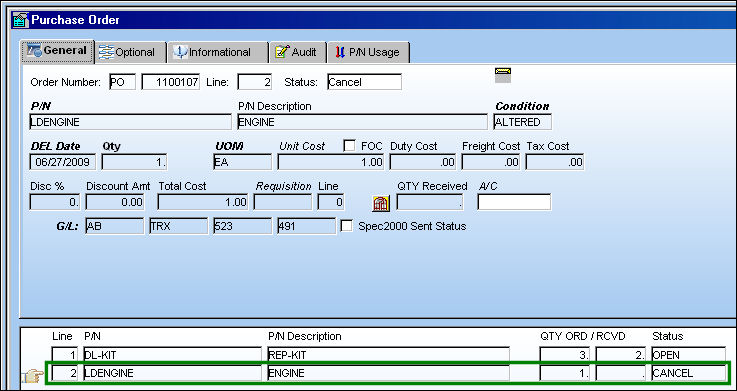Open the Informational tab
The width and height of the screenshot is (737, 391).
218,52
